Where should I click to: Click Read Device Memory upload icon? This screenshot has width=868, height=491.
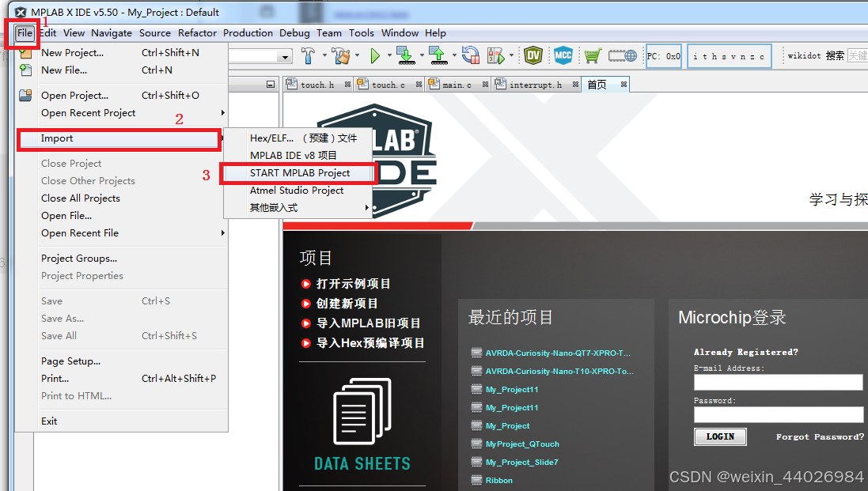click(439, 55)
